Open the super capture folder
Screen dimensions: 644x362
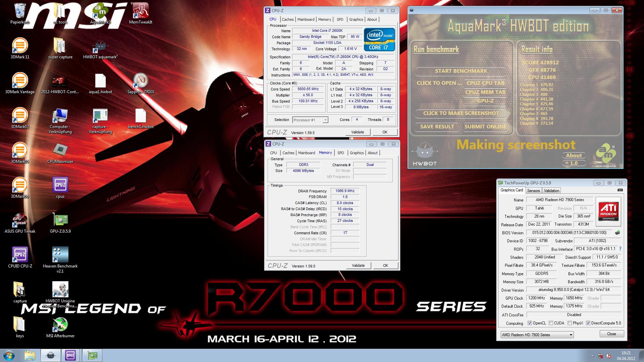point(60,48)
